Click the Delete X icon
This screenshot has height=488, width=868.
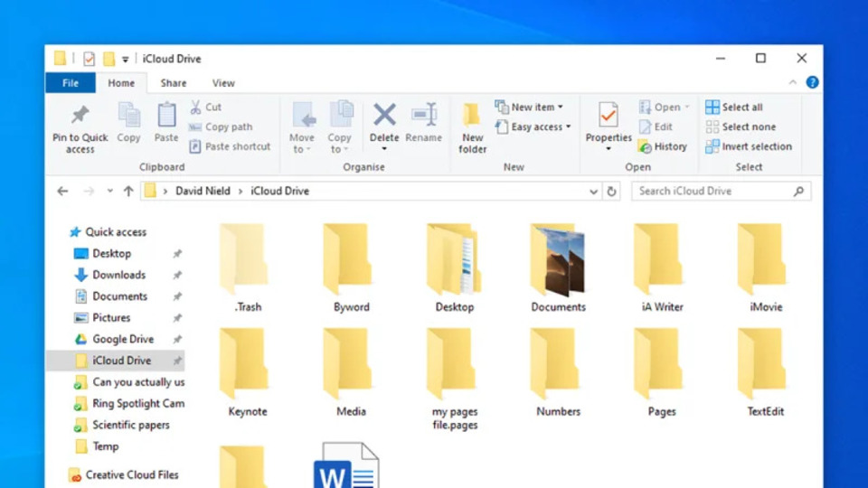pyautogui.click(x=384, y=115)
